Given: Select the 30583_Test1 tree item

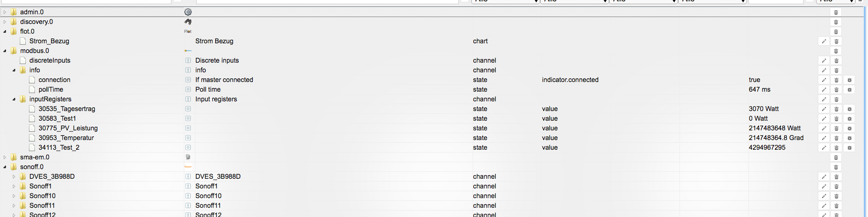Looking at the screenshot, I should (57, 118).
